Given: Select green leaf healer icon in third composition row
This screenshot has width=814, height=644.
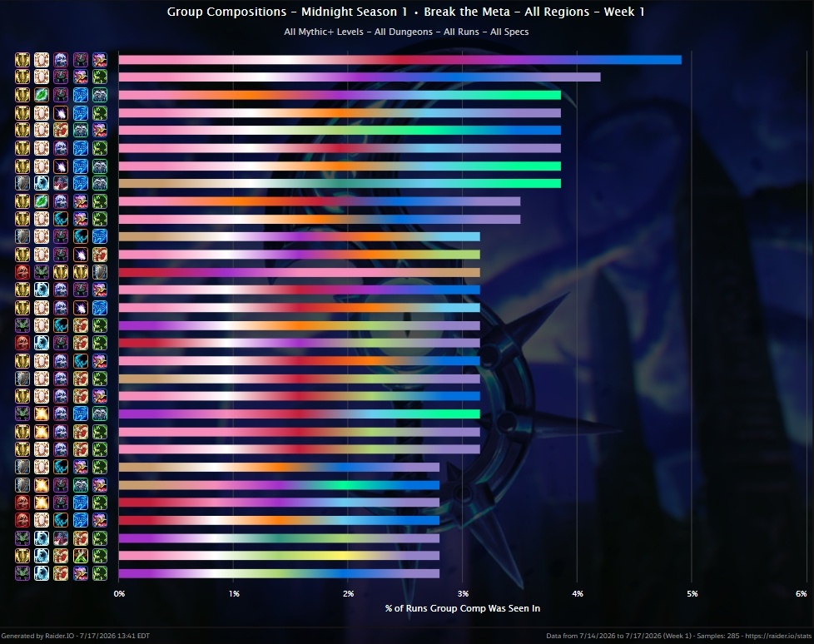Looking at the screenshot, I should (x=42, y=95).
